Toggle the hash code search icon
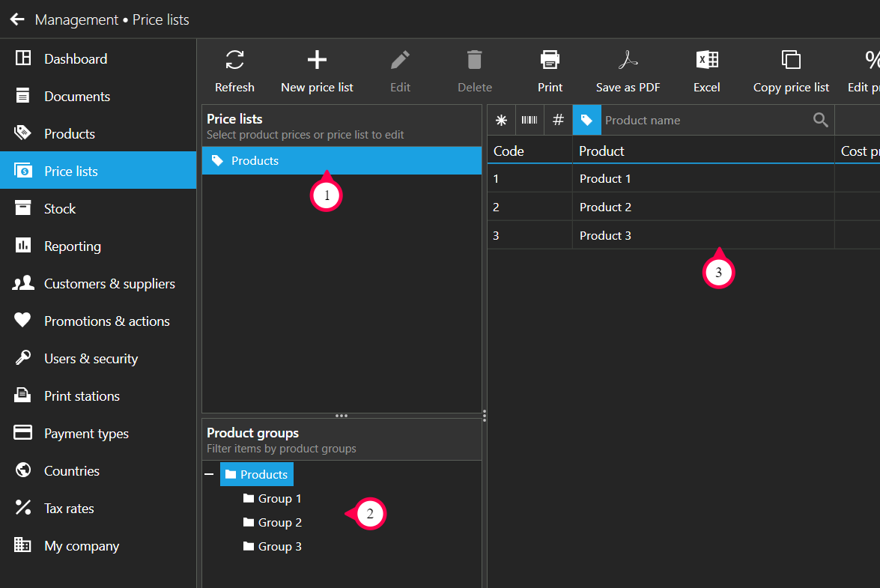880x588 pixels. [x=558, y=120]
